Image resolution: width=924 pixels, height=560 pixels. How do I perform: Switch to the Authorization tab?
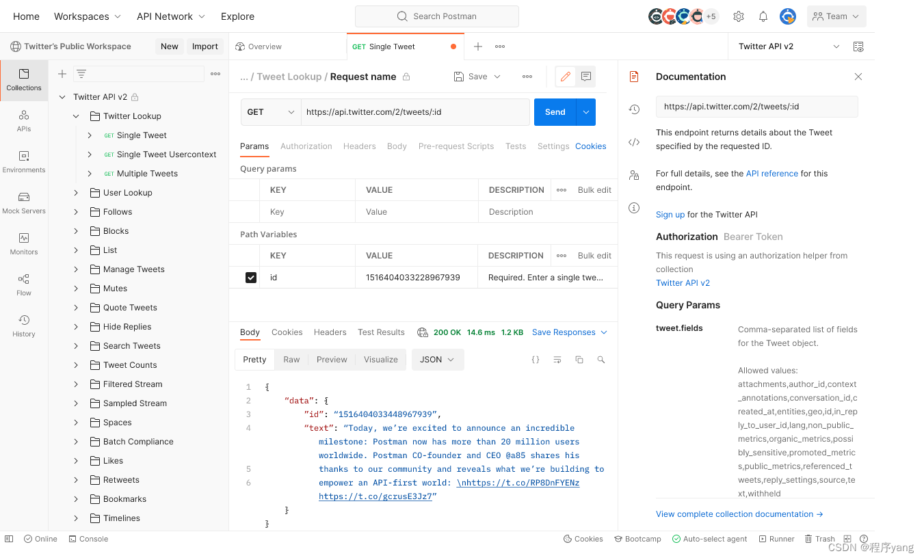point(306,146)
